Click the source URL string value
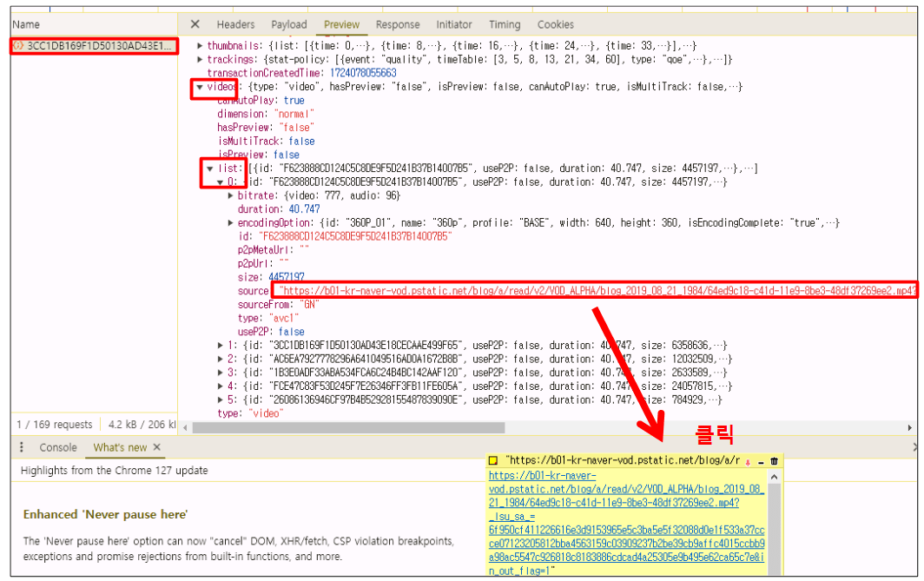This screenshot has height=581, width=924. coord(597,290)
